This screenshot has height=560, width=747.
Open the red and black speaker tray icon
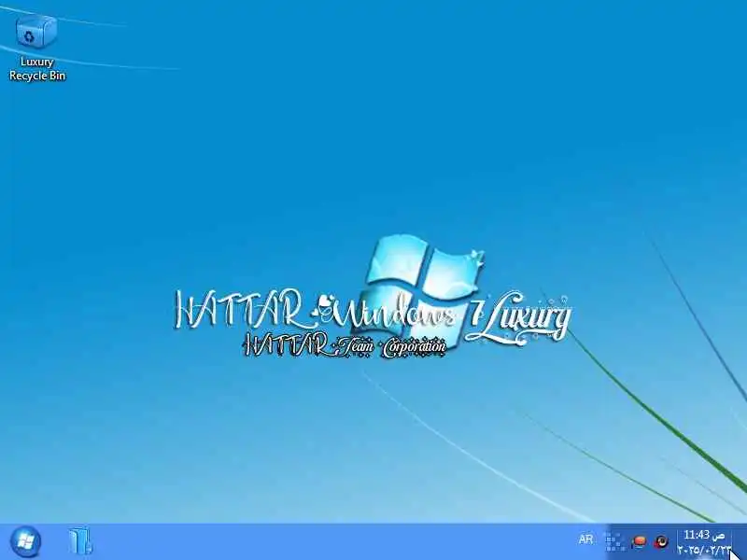(661, 541)
